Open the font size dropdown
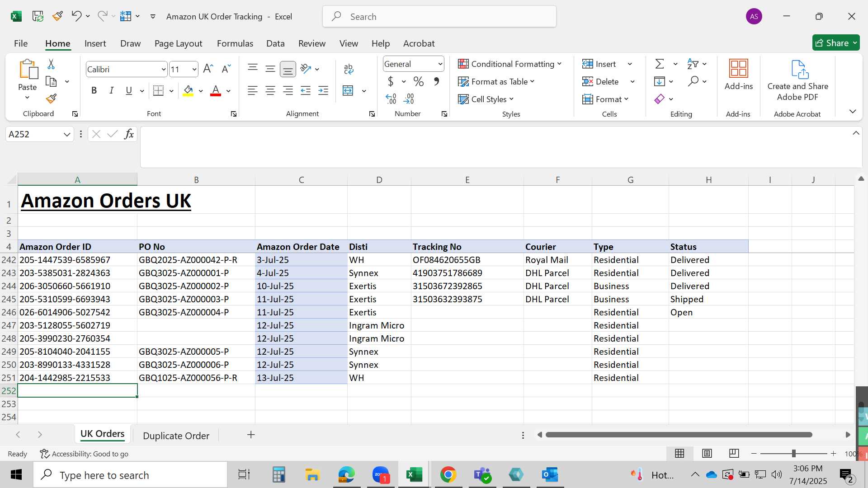 194,69
